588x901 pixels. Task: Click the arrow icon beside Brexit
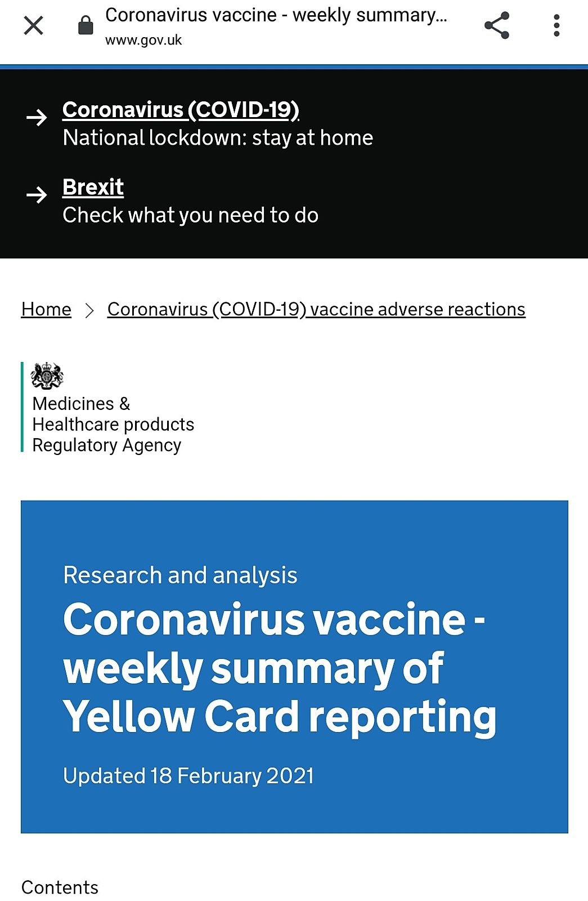click(x=37, y=195)
